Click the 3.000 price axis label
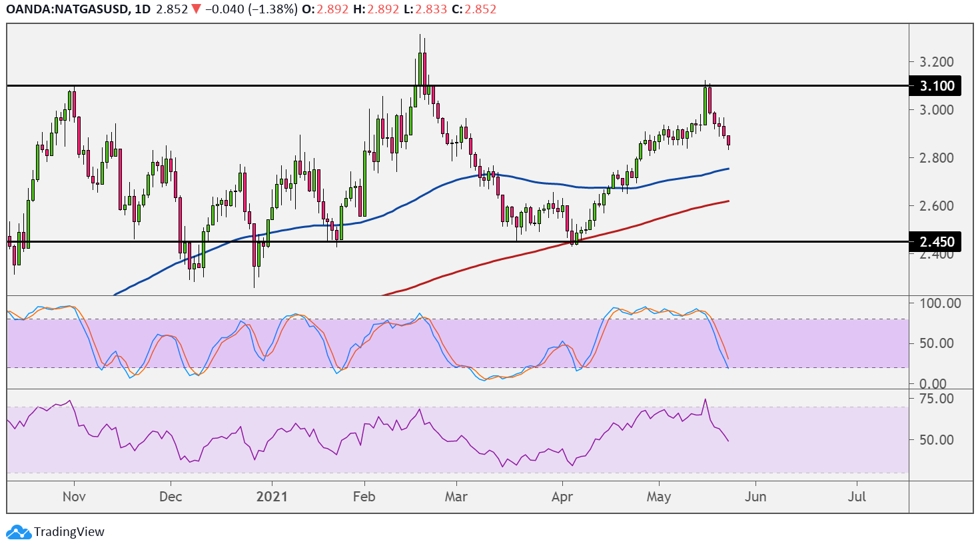The image size is (980, 550). coord(937,110)
